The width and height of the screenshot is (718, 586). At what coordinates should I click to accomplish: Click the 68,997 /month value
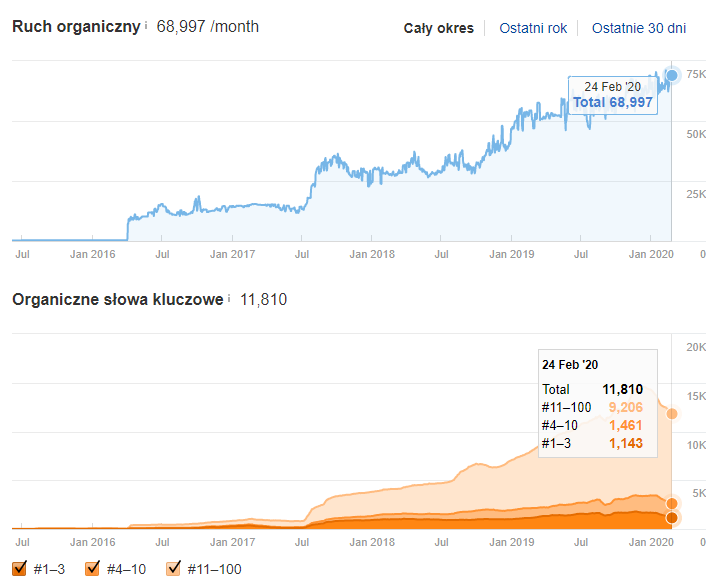(x=207, y=27)
